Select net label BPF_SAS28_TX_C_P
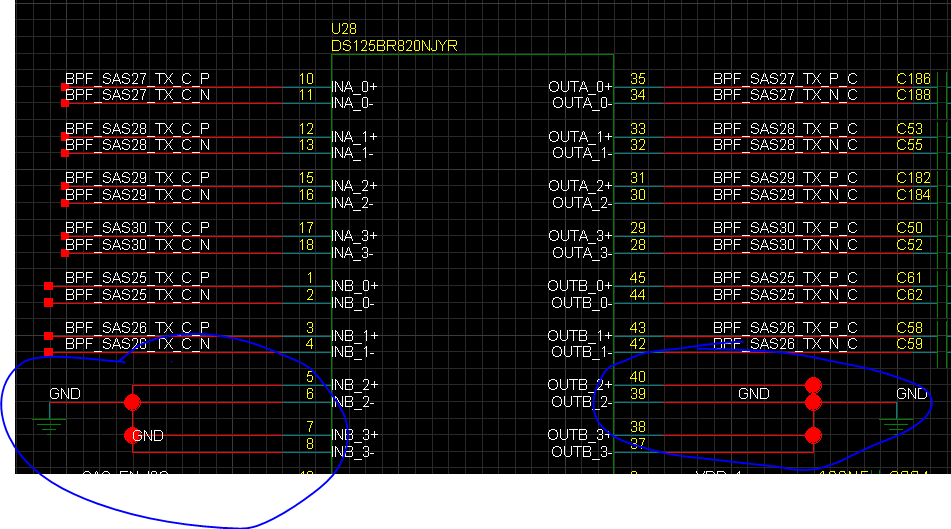Screen dimensions: 951x529 pyautogui.click(x=137, y=129)
